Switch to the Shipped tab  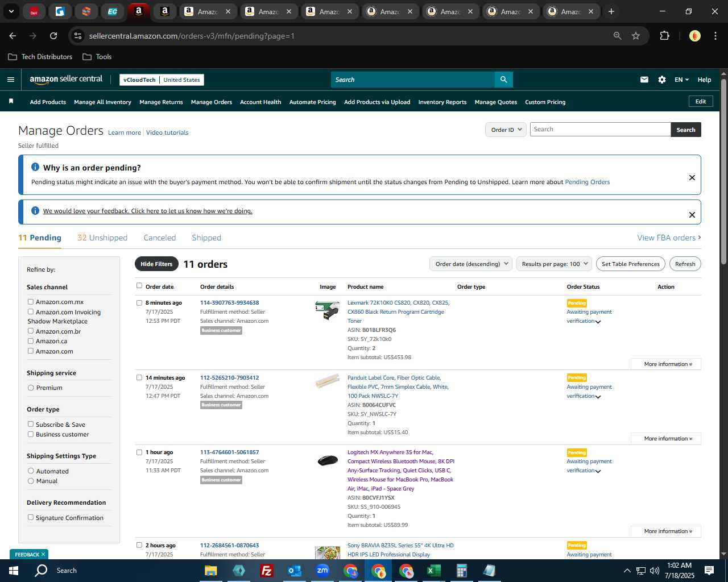click(x=206, y=238)
